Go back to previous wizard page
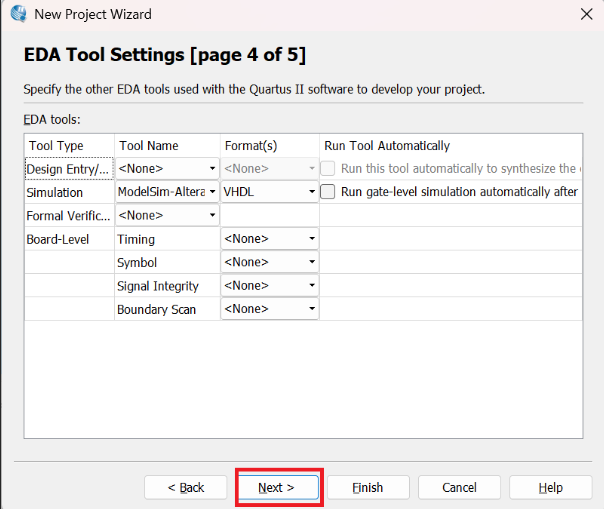The image size is (604, 509). click(186, 487)
